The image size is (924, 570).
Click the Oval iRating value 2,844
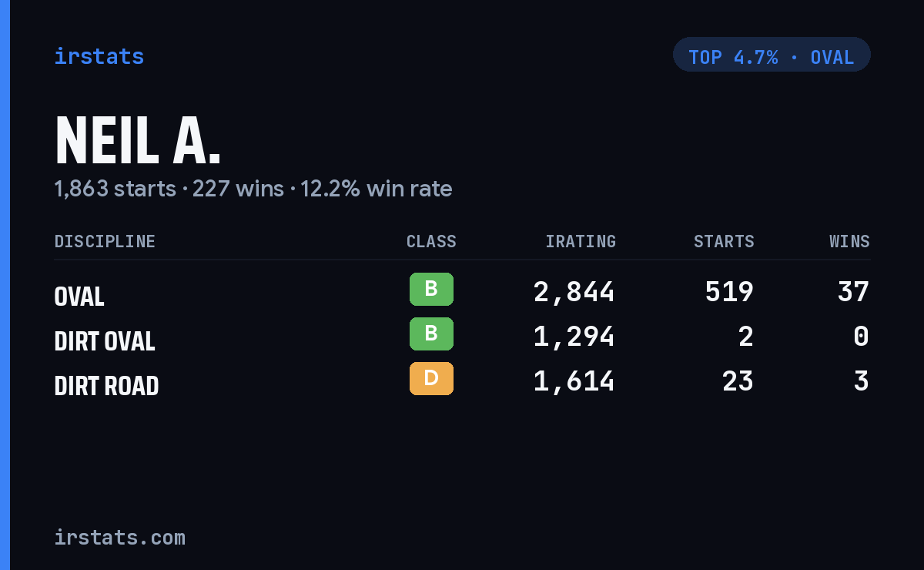tap(574, 292)
